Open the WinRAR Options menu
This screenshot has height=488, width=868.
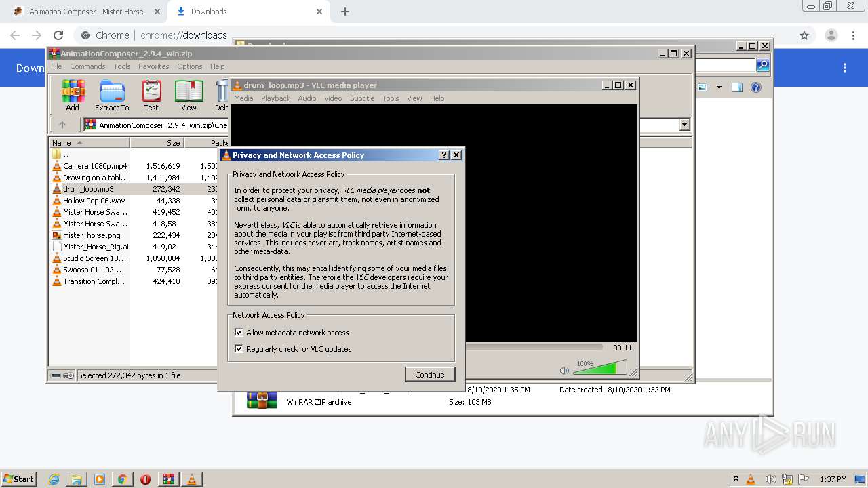(x=190, y=66)
